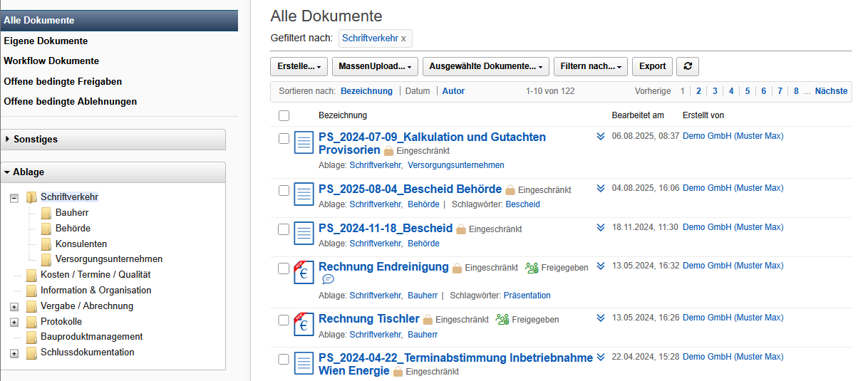
Task: Click the lock icon of PS_2025-08-04_Bescheid Behörde
Action: coord(510,190)
